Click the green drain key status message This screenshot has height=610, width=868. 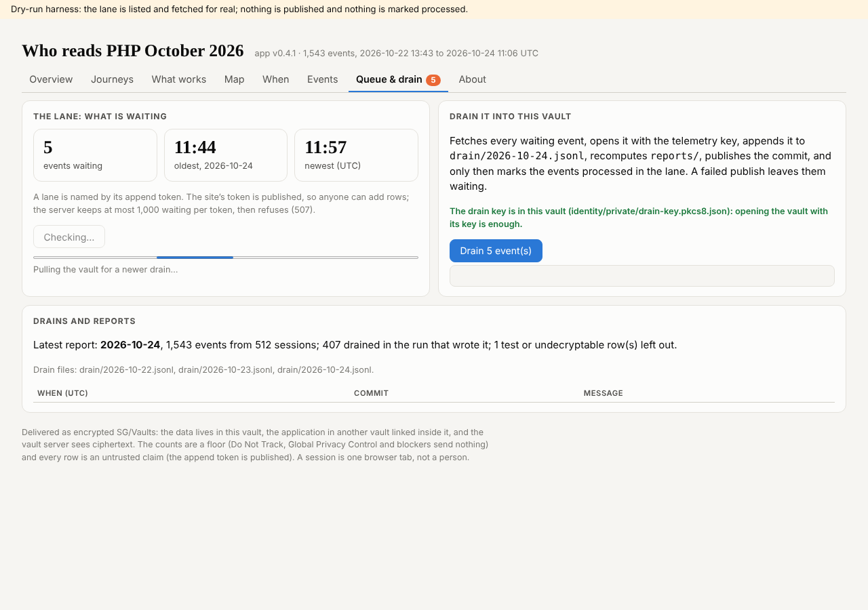639,218
